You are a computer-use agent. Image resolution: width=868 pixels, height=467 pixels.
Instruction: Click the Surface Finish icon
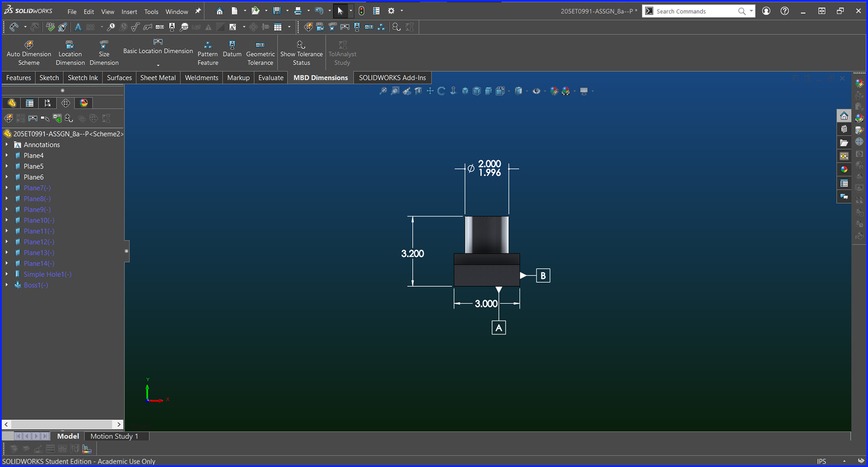(135, 27)
